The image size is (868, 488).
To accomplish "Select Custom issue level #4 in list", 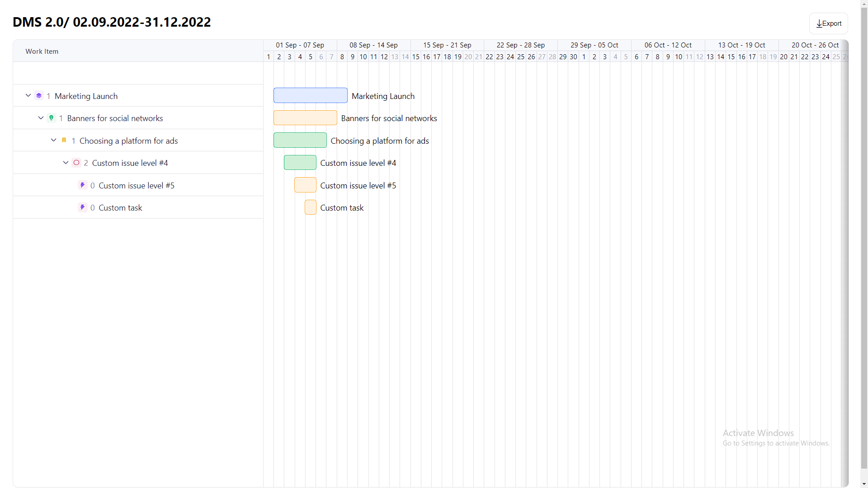I will coord(130,163).
